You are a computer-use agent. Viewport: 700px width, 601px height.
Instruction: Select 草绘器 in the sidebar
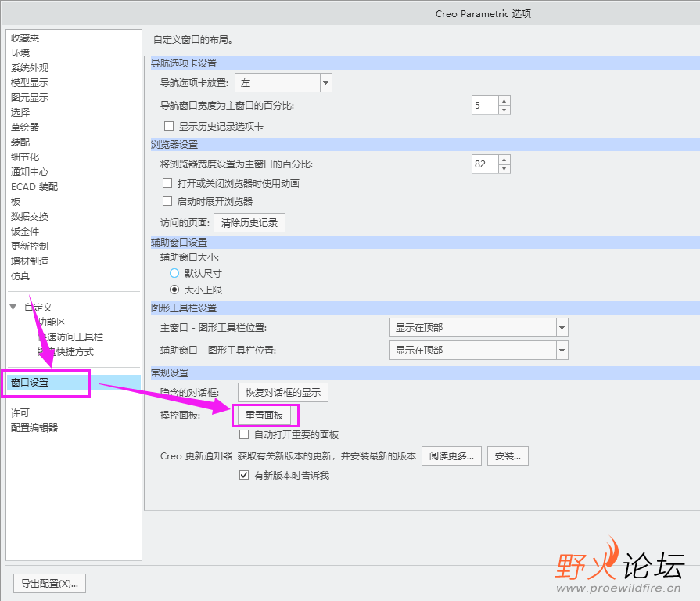pyautogui.click(x=25, y=128)
